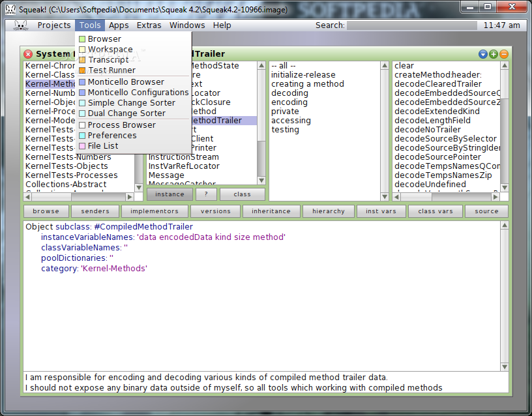
Task: Select 'InstVarRefLocator' class
Action: 184,166
